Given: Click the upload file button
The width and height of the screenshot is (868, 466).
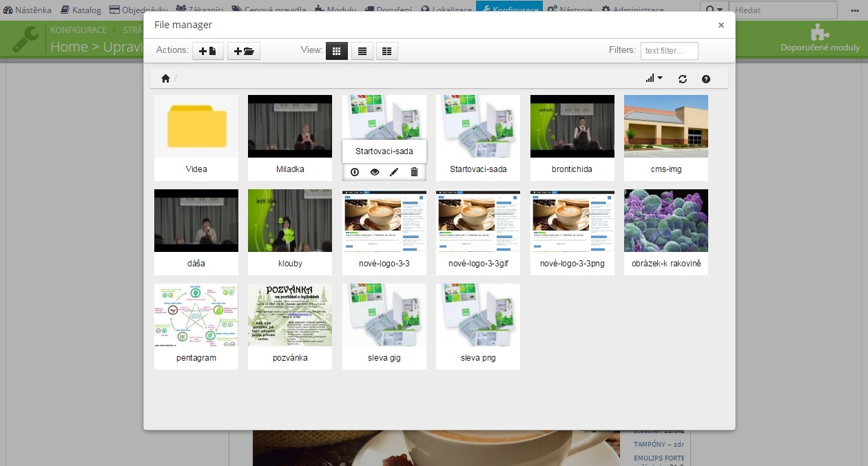Looking at the screenshot, I should [207, 51].
